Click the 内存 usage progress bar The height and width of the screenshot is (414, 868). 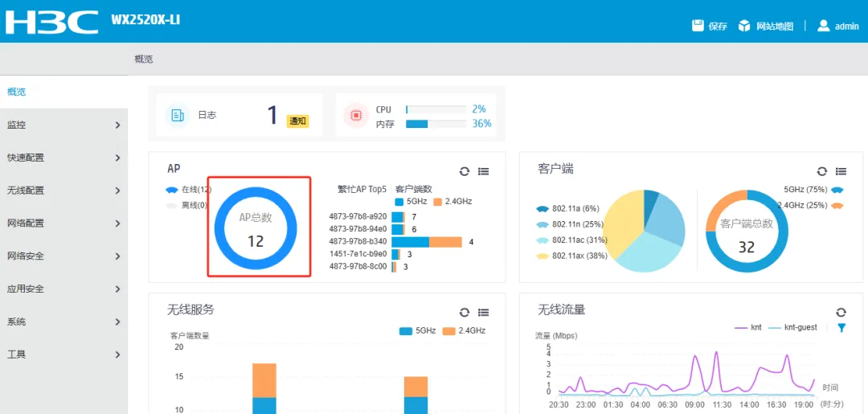click(x=436, y=124)
